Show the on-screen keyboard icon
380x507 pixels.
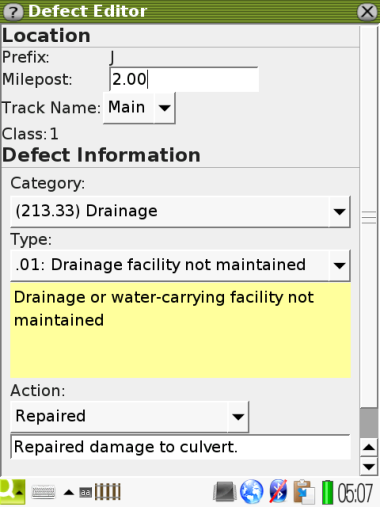click(44, 492)
